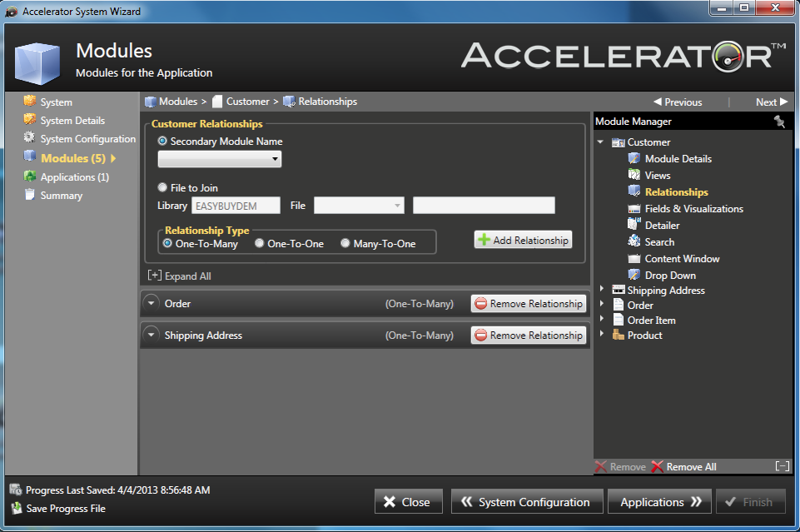Click the Summary sidebar icon
Image resolution: width=800 pixels, height=532 pixels.
click(x=30, y=194)
